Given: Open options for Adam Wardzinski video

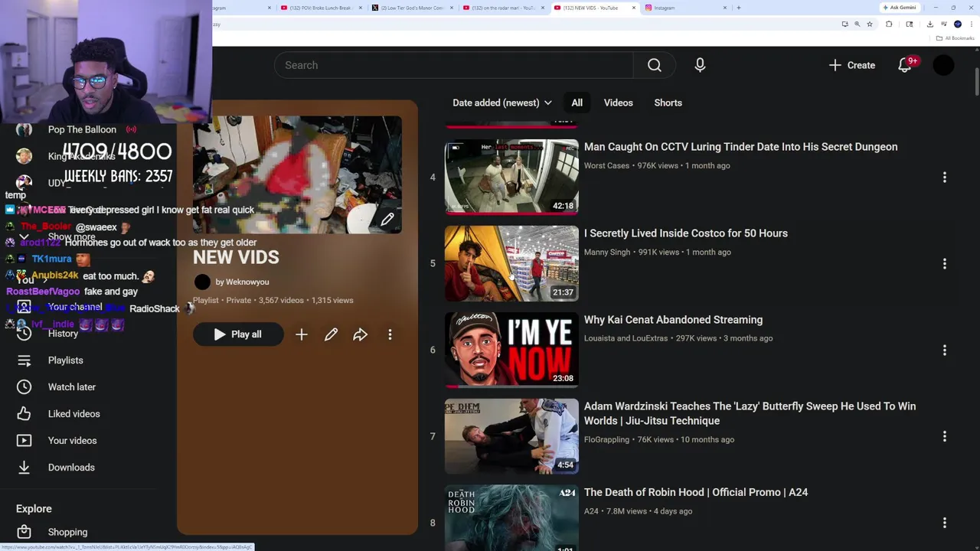Looking at the screenshot, I should [x=944, y=436].
